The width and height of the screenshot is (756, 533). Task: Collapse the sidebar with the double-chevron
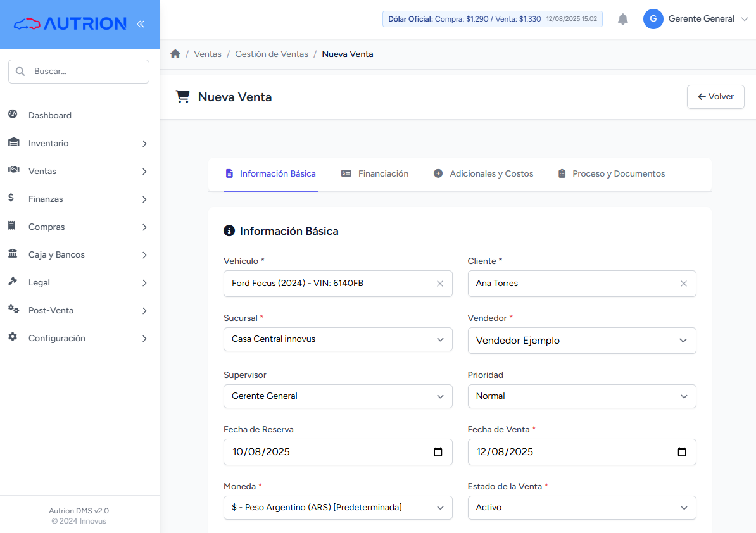tap(140, 24)
